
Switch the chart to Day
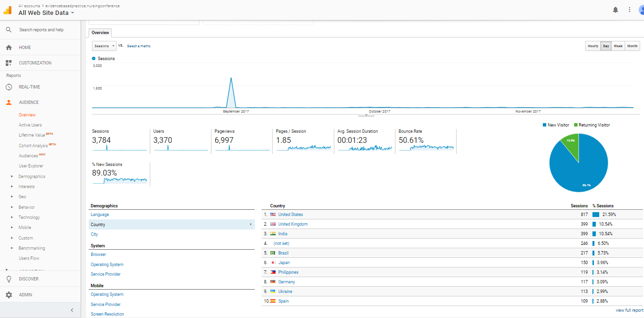point(606,46)
